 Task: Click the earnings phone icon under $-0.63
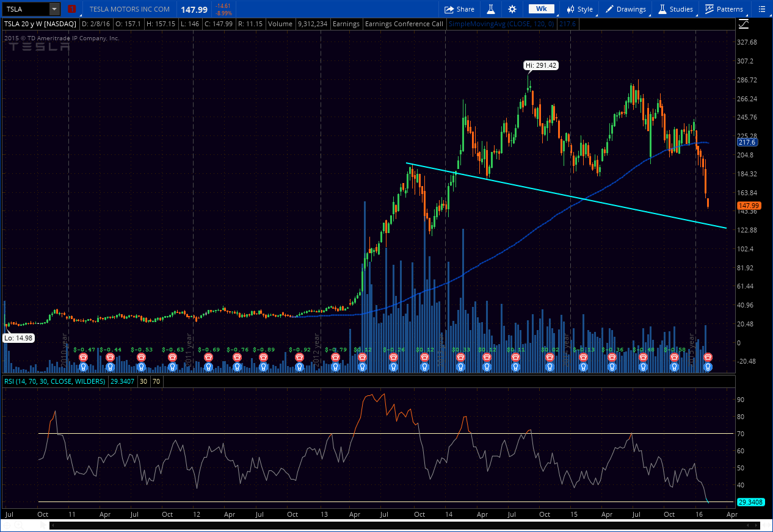point(172,357)
